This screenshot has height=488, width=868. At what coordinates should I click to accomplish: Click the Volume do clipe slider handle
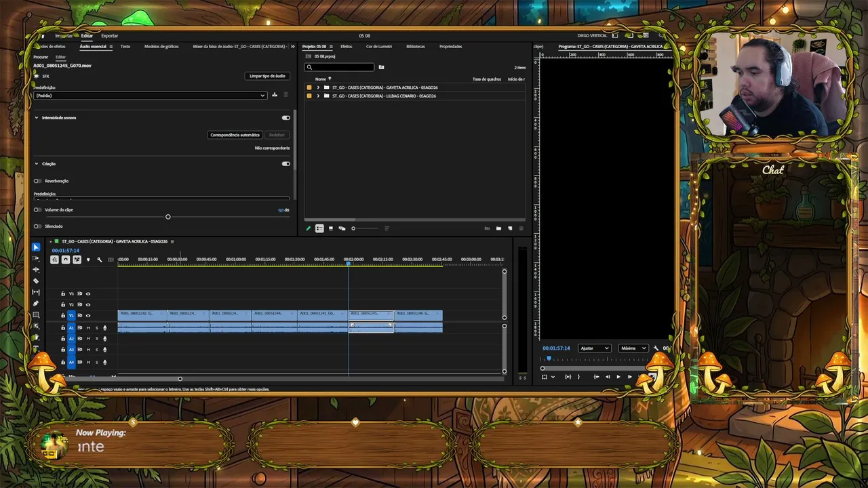(168, 217)
